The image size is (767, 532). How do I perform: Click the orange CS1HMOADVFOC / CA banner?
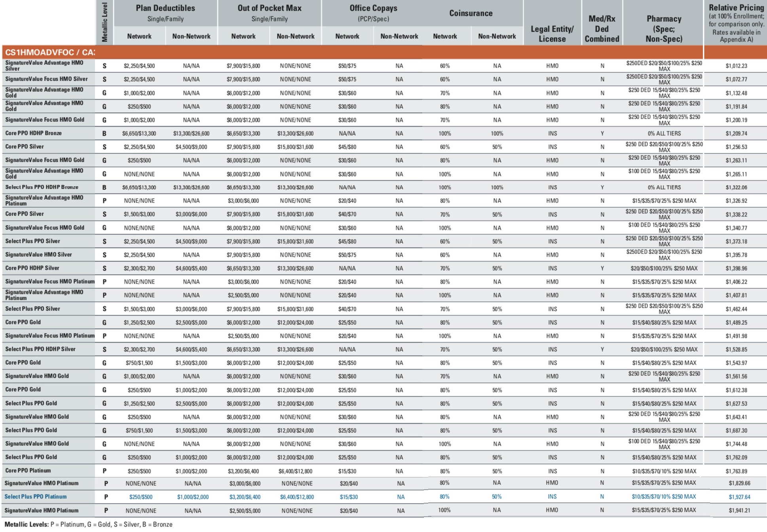point(50,52)
